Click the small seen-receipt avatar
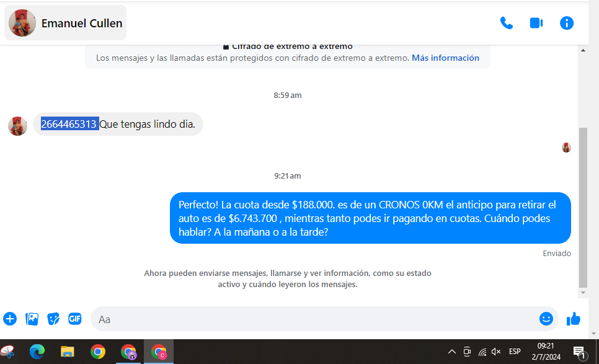 tap(566, 148)
